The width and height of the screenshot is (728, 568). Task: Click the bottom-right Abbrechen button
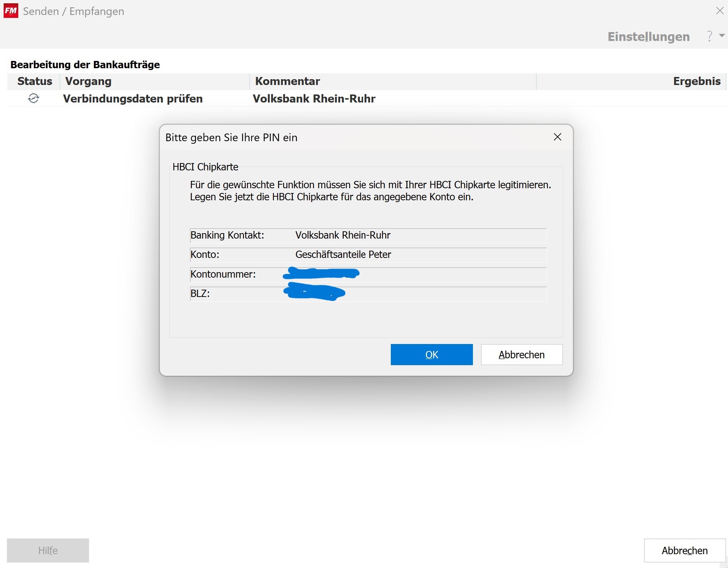[685, 550]
